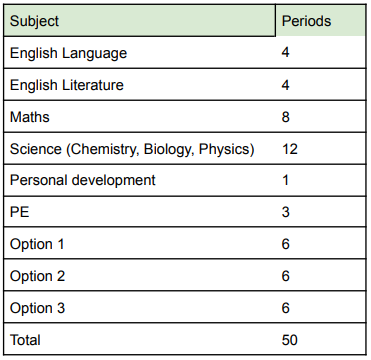Select the English Language cell
The image size is (371, 360).
click(x=140, y=53)
